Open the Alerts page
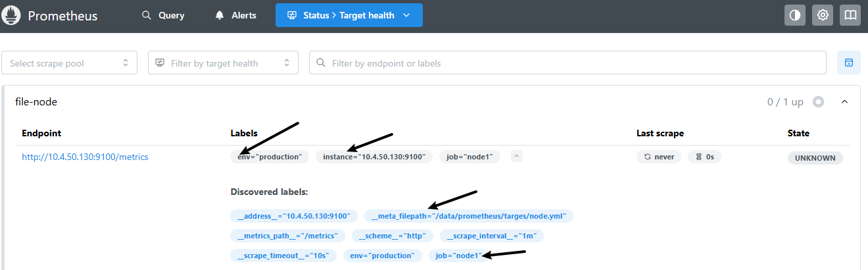The image size is (868, 270). (x=235, y=15)
